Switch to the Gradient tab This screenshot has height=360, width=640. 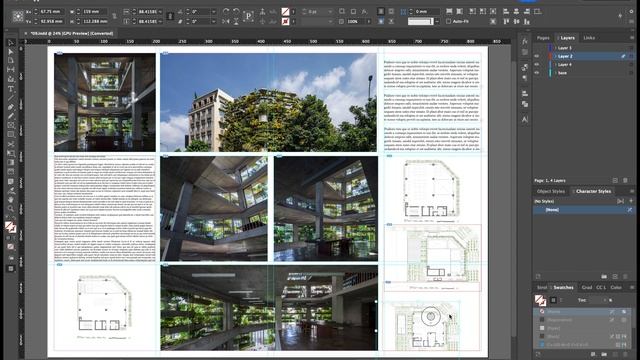tap(587, 287)
